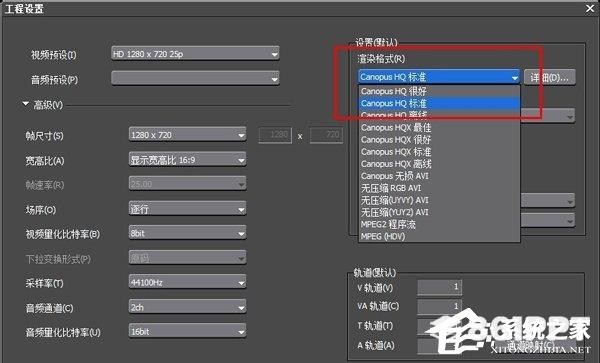Screen dimensions: 600x363
Task: Click the V 轨道(V) count field
Action: pos(440,287)
